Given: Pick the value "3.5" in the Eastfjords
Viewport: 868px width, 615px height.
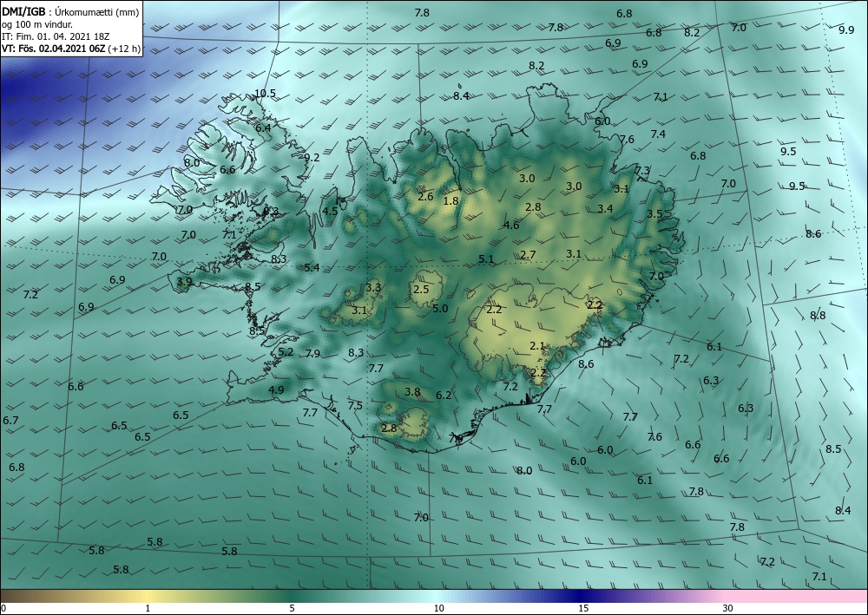Looking at the screenshot, I should coord(654,214).
